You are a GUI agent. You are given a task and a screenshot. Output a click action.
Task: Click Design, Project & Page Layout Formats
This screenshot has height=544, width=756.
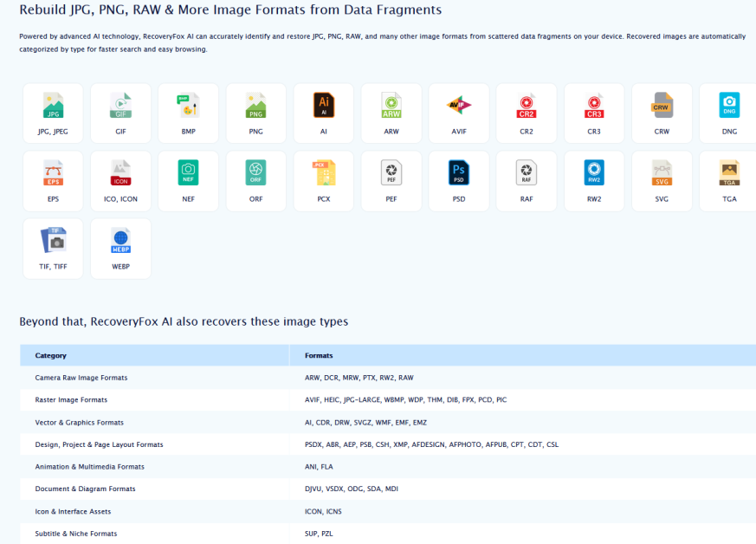click(x=99, y=444)
